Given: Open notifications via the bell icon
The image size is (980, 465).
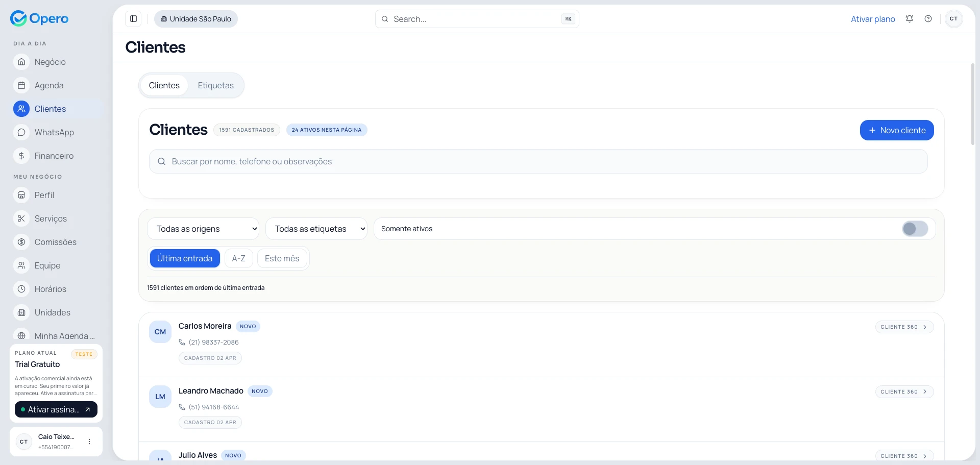Looking at the screenshot, I should (909, 18).
